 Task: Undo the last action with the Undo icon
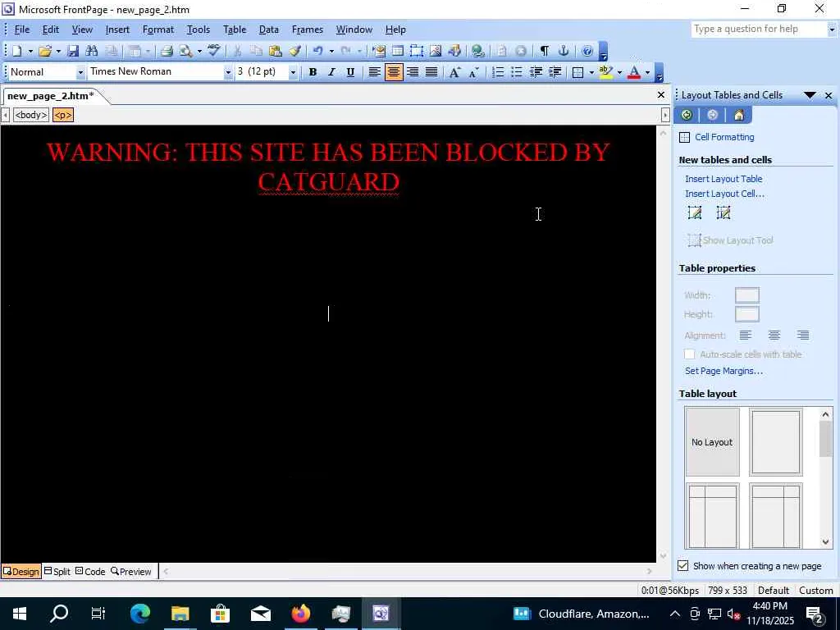coord(318,51)
